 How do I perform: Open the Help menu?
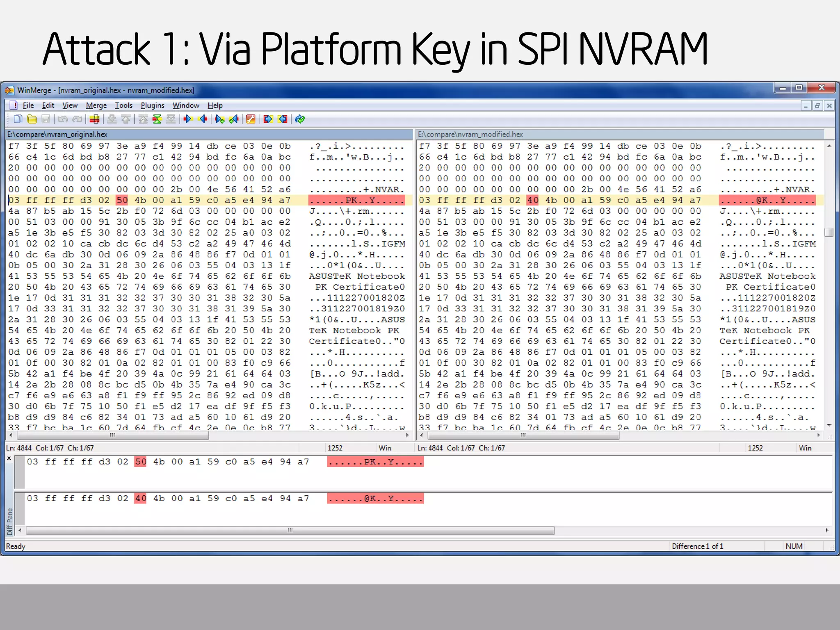(215, 105)
